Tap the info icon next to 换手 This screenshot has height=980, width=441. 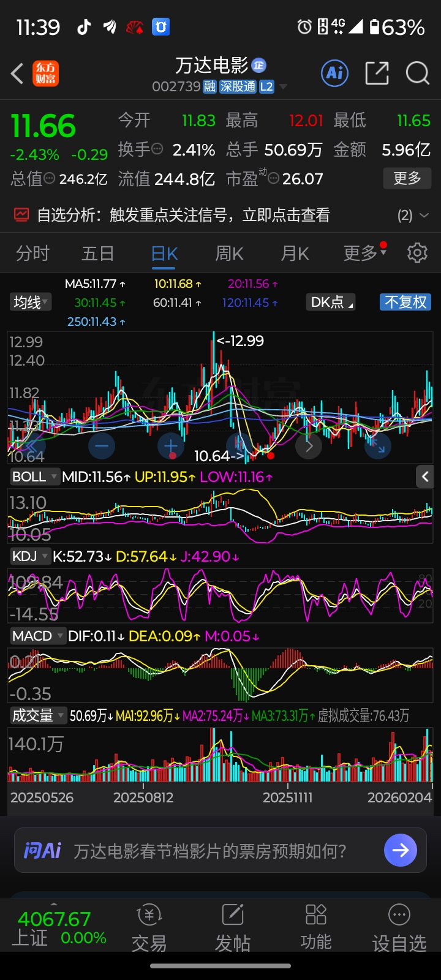click(x=157, y=148)
